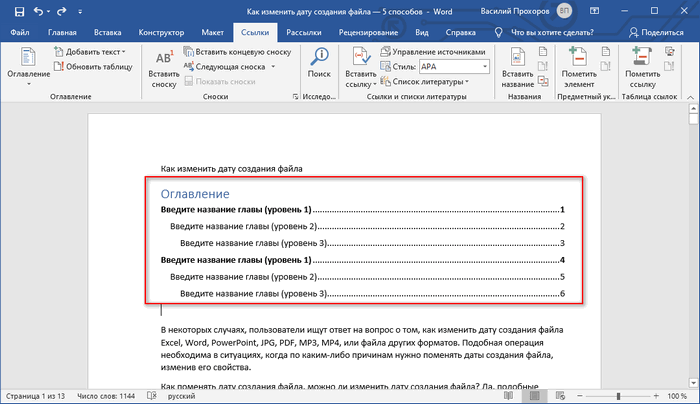Viewport: 700px width, 404px height.
Task: Click the vertical scrollbar up arrow
Action: pyautogui.click(x=693, y=108)
